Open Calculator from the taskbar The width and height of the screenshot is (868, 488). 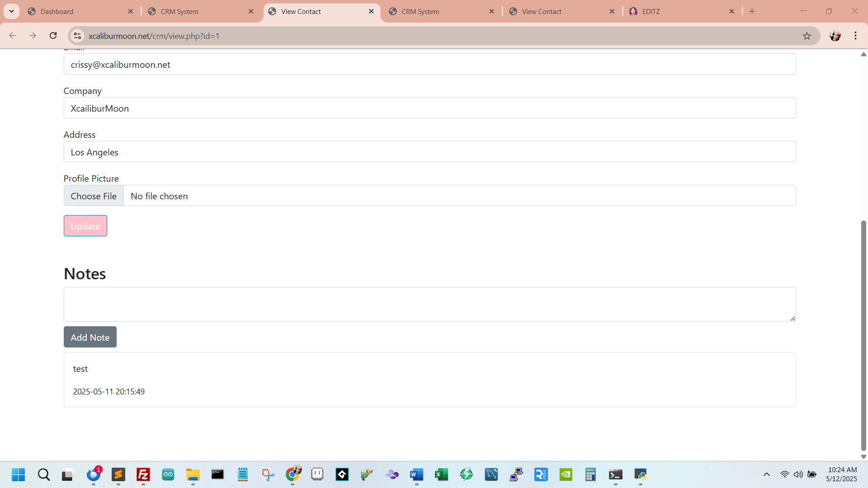tap(590, 474)
